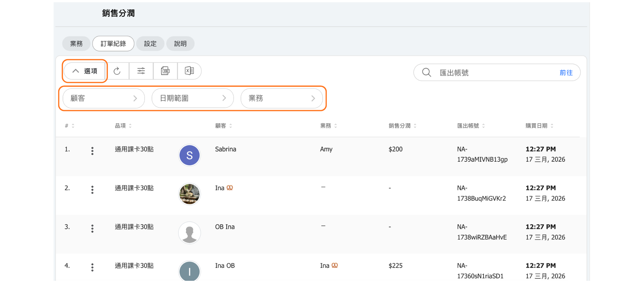The image size is (644, 283).
Task: Collapse the 選項 options panel
Action: (x=85, y=71)
